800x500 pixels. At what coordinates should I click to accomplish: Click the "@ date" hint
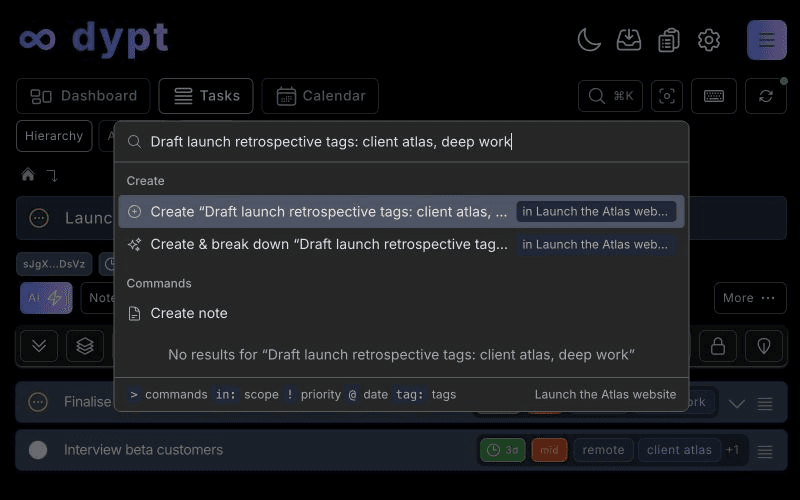coord(367,394)
